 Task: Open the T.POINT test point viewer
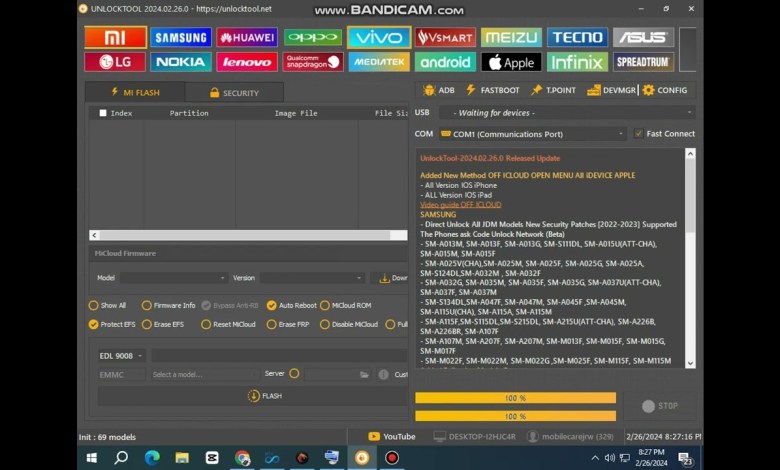click(x=553, y=90)
